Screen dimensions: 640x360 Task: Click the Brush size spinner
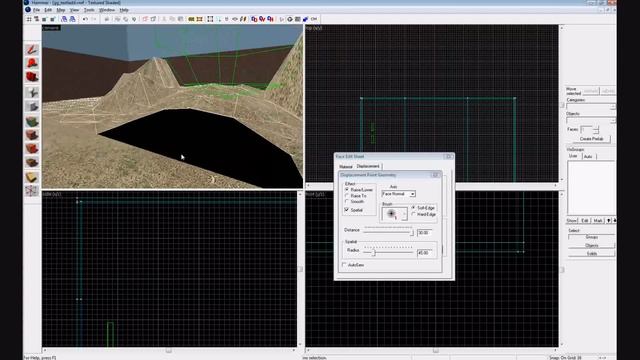[x=404, y=214]
